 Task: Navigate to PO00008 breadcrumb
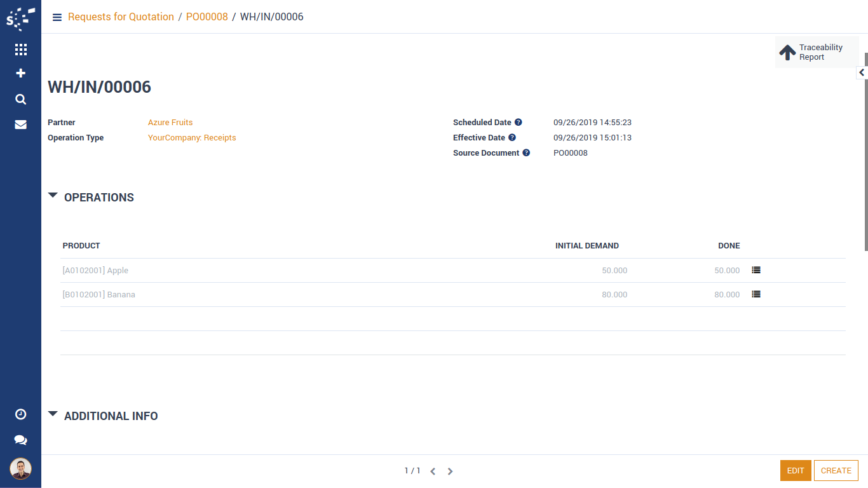[x=207, y=17]
